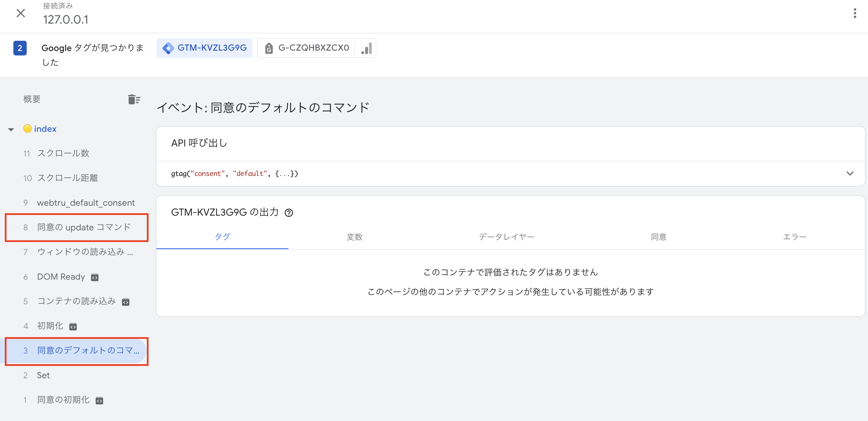Screen dimensions: 868x421
Task: Collapse the index event tree
Action: (11, 129)
